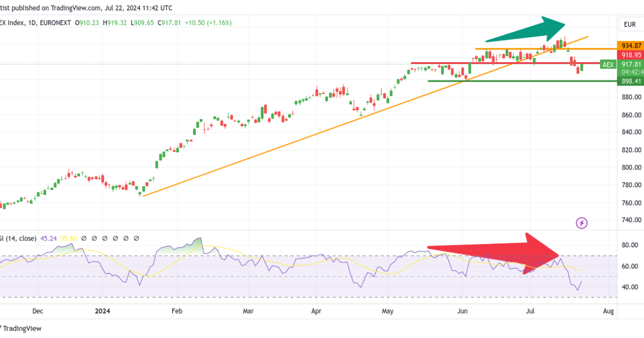The width and height of the screenshot is (644, 338).
Task: Select the teal upward arrow drawing on chart
Action: tap(526, 32)
